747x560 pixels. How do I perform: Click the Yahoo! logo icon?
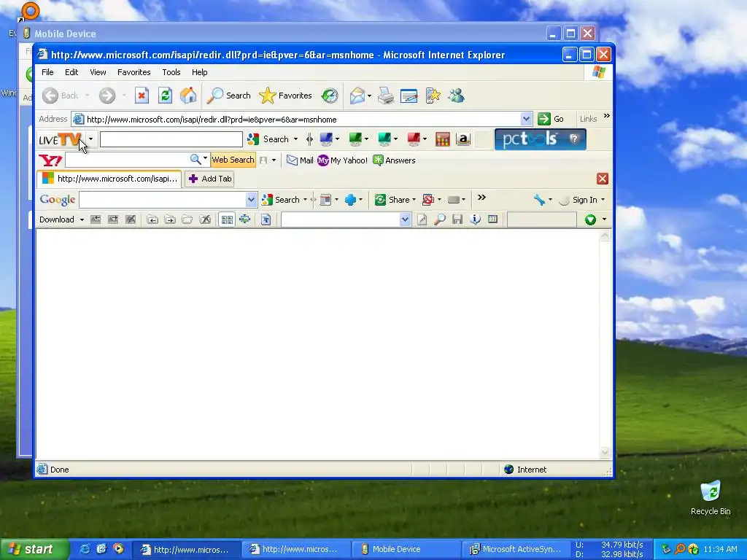click(x=50, y=160)
